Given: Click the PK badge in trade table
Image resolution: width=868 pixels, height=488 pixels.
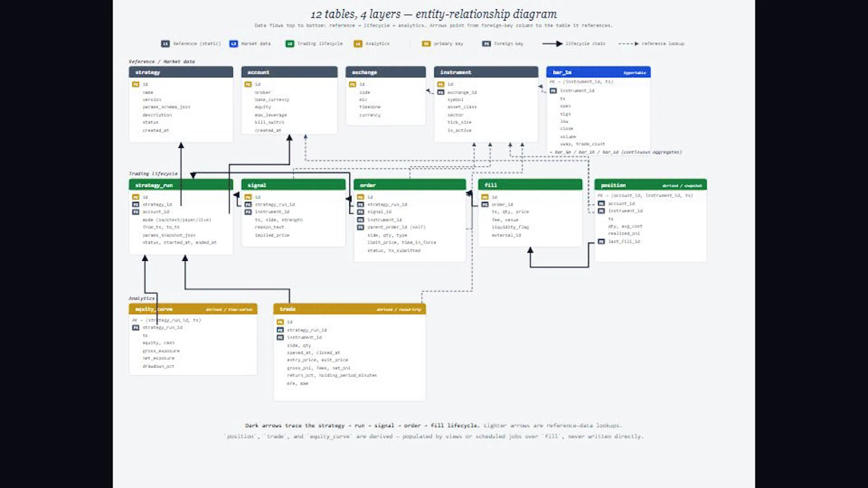Looking at the screenshot, I should click(280, 322).
